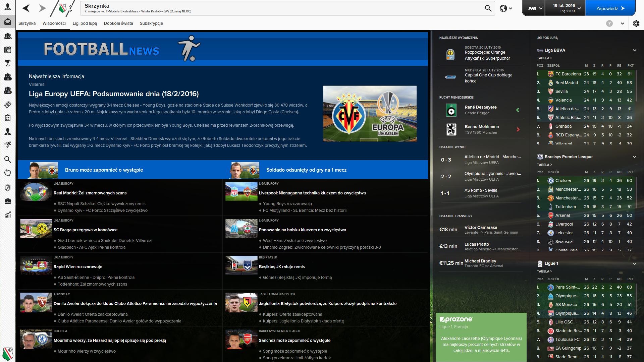Image resolution: width=644 pixels, height=362 pixels.
Task: Open the help question mark icon
Action: (x=609, y=23)
